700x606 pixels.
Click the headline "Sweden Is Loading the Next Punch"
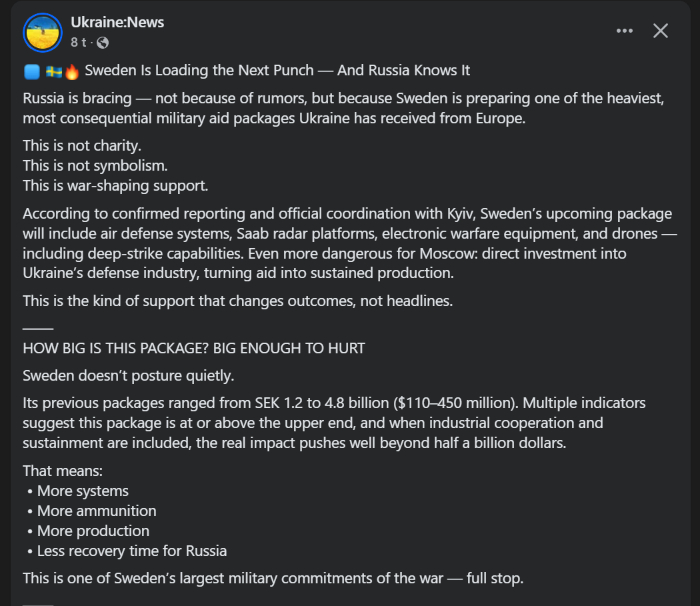(277, 71)
